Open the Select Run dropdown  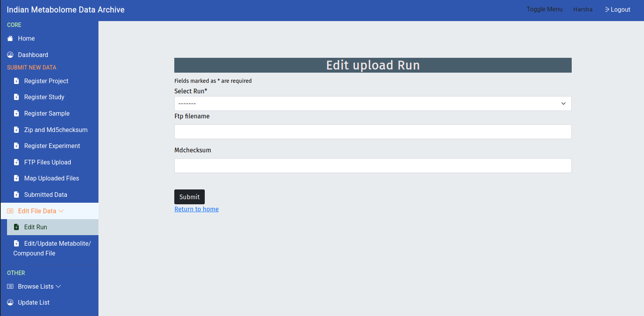(373, 104)
